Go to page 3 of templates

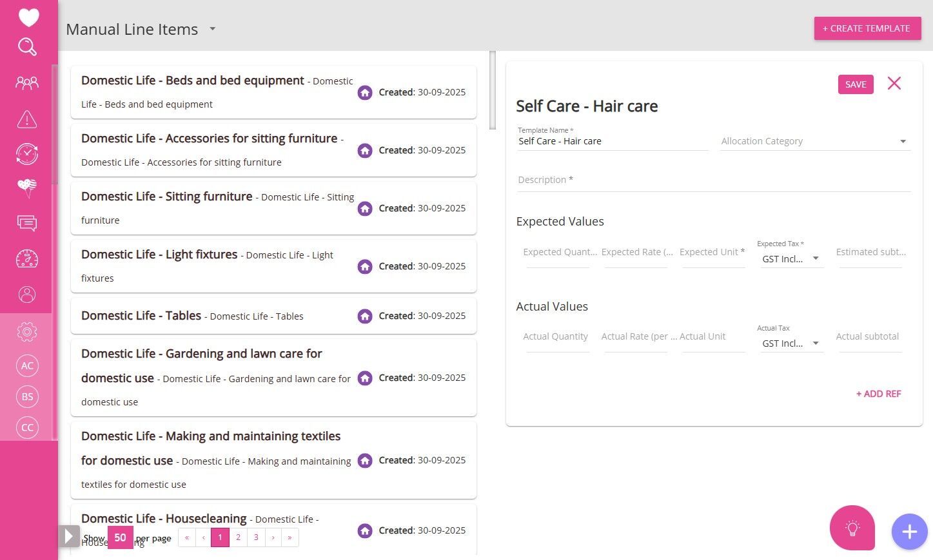coord(256,537)
